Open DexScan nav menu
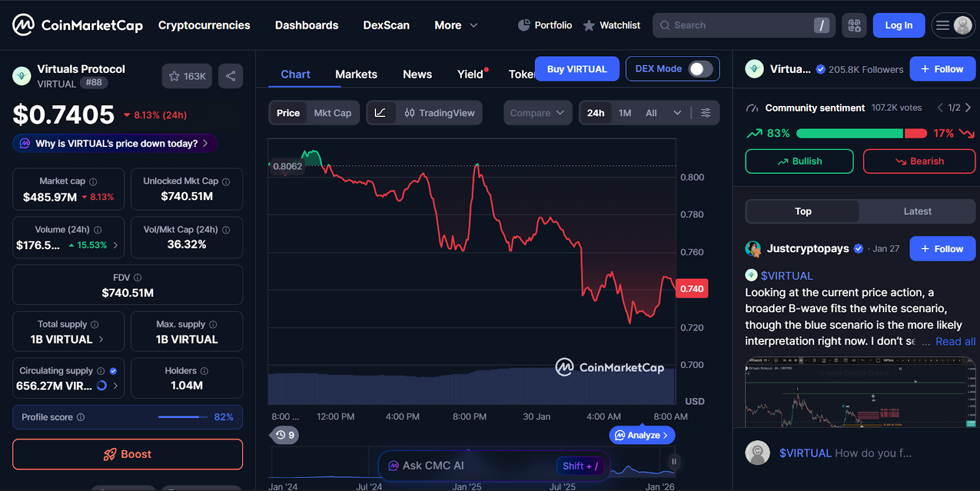980x491 pixels. click(386, 25)
